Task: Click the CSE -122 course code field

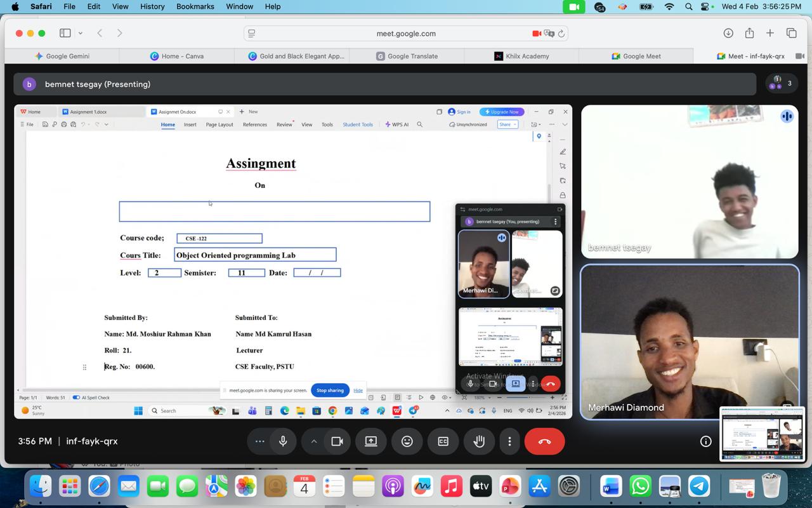Action: pyautogui.click(x=219, y=238)
